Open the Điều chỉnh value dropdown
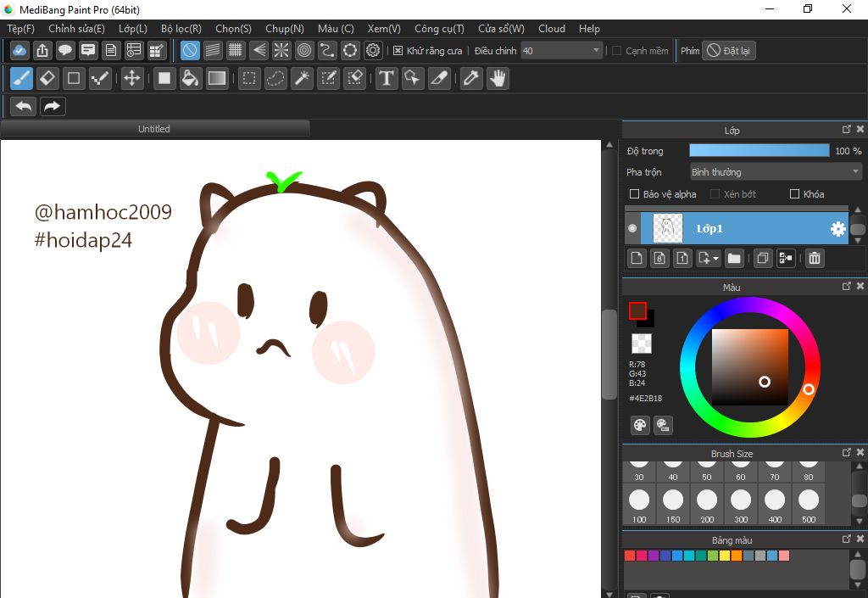The image size is (868, 598). point(561,51)
